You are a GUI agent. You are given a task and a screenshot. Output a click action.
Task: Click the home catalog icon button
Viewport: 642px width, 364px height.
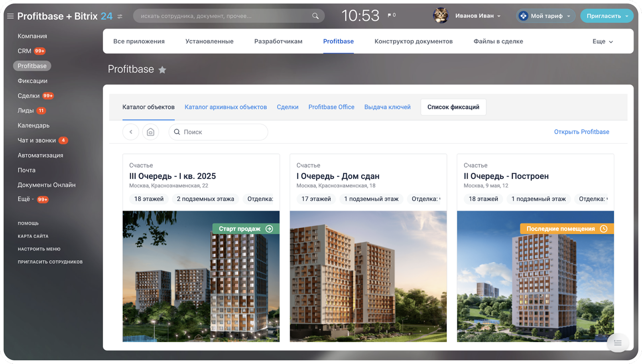150,132
